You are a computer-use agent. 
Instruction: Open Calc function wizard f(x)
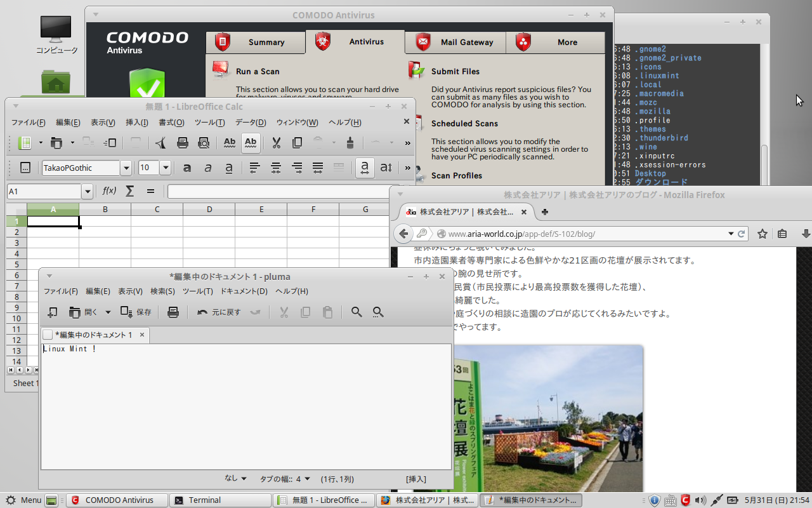[109, 190]
